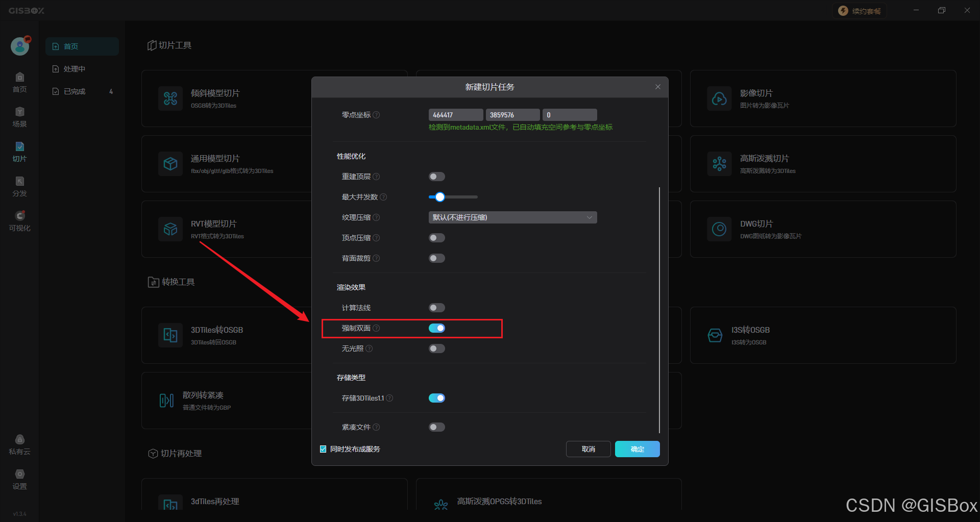
Task: Click the 取消 button
Action: 589,449
